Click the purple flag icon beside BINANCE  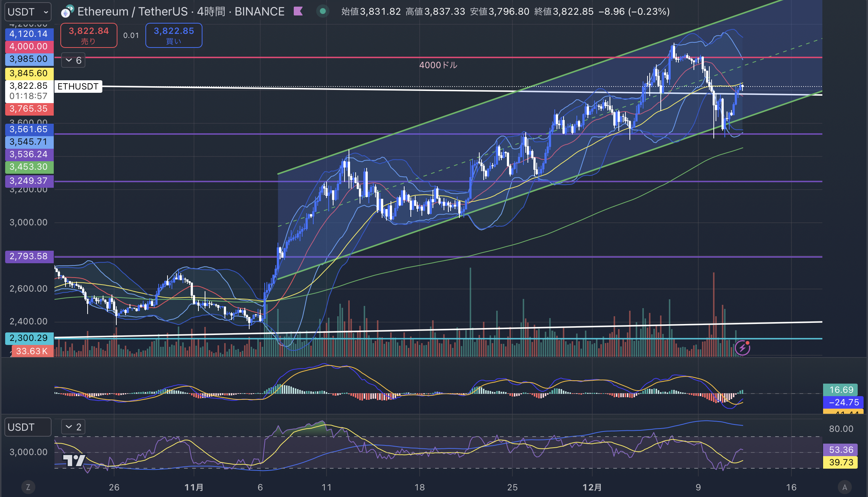298,11
